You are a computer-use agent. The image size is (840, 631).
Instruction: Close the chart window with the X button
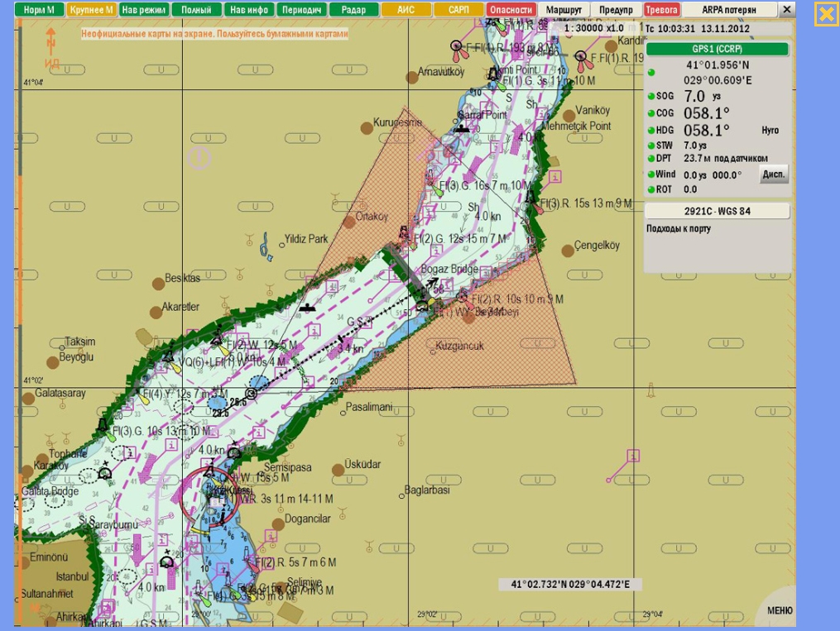787,10
